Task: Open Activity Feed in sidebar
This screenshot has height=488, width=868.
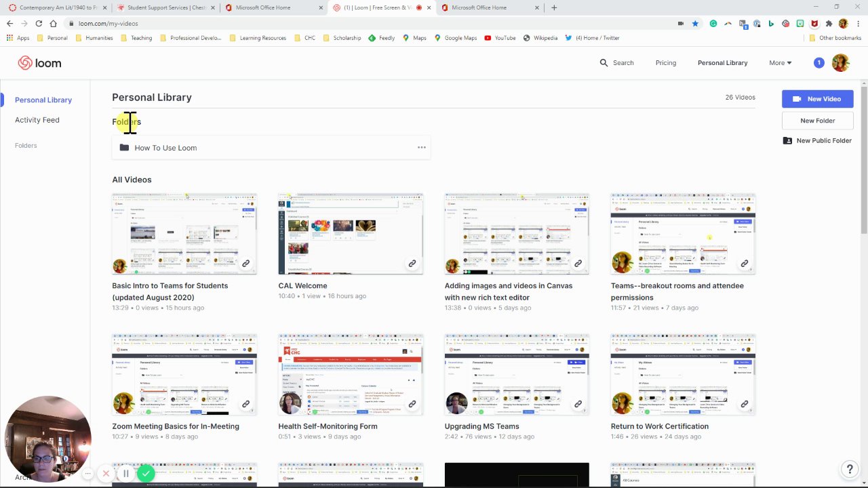Action: 37,120
